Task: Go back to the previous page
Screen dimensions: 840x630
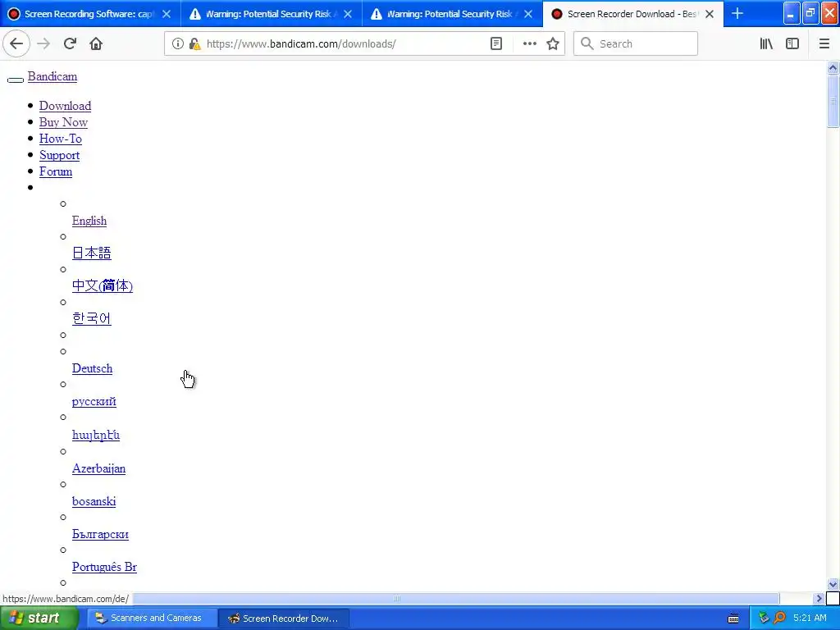Action: point(16,43)
